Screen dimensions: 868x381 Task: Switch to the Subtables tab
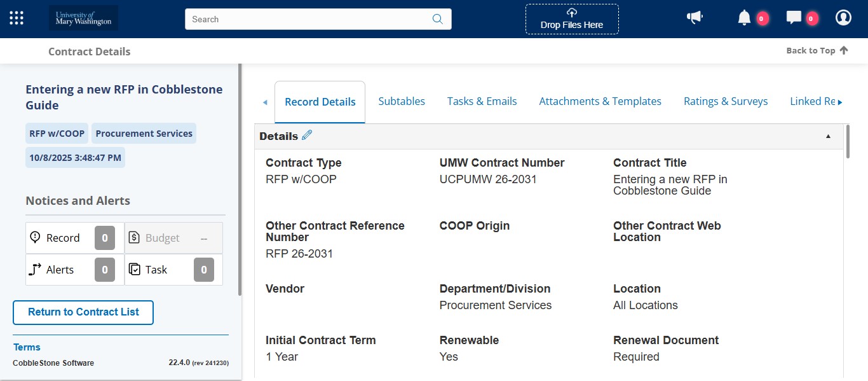click(402, 100)
